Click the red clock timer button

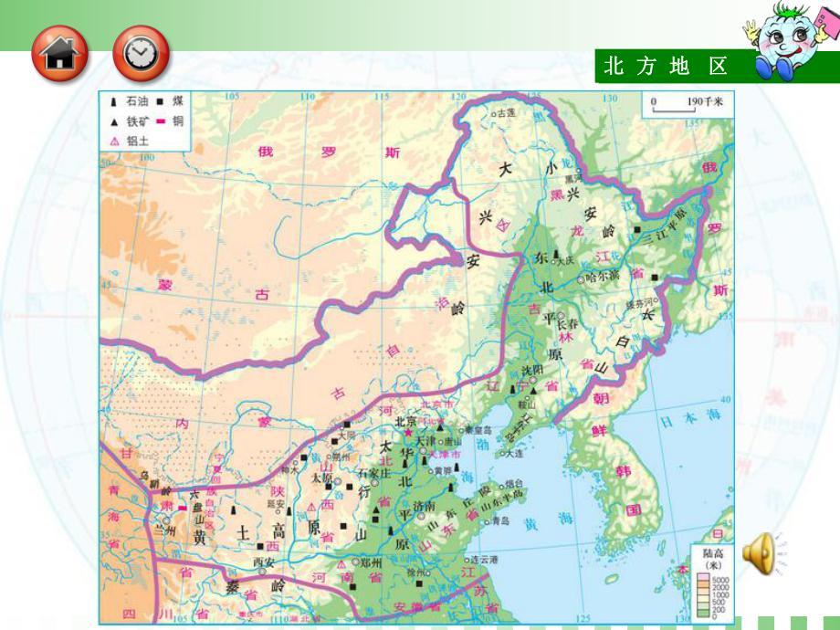[x=142, y=54]
